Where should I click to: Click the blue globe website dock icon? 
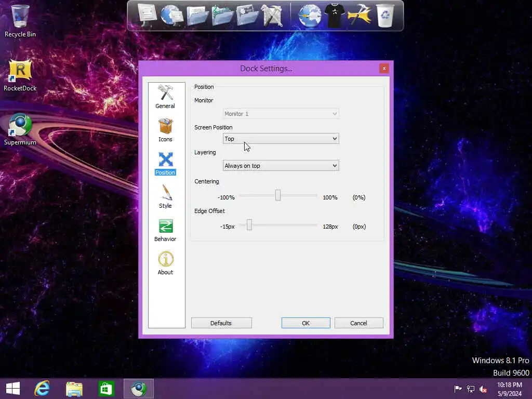310,16
